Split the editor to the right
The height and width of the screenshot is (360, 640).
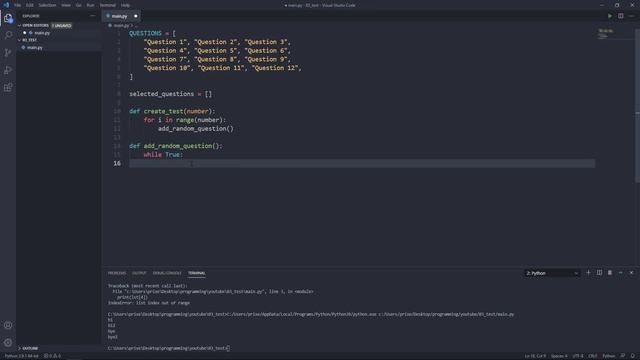(x=620, y=16)
